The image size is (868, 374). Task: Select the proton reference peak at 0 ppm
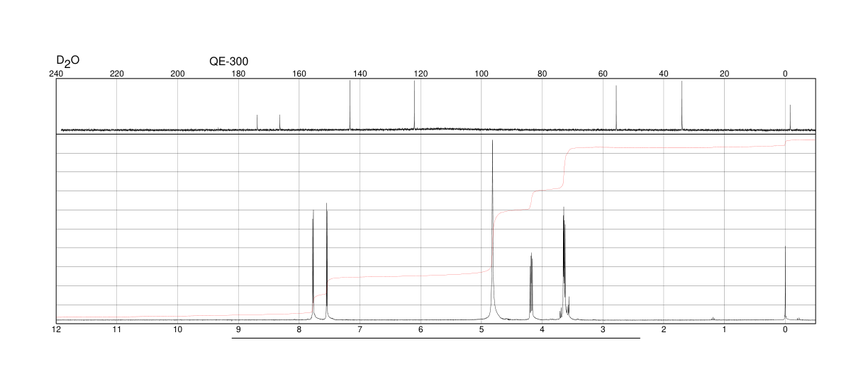[x=785, y=282]
